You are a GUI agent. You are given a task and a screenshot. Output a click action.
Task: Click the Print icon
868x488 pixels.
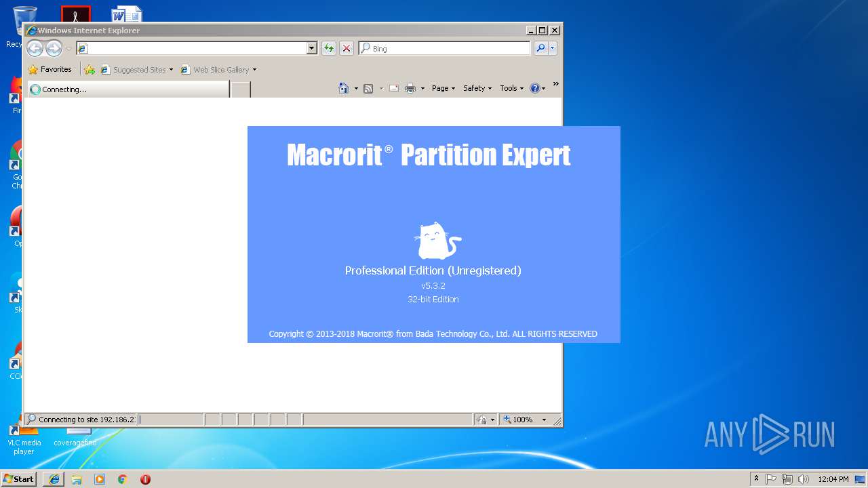tap(410, 88)
